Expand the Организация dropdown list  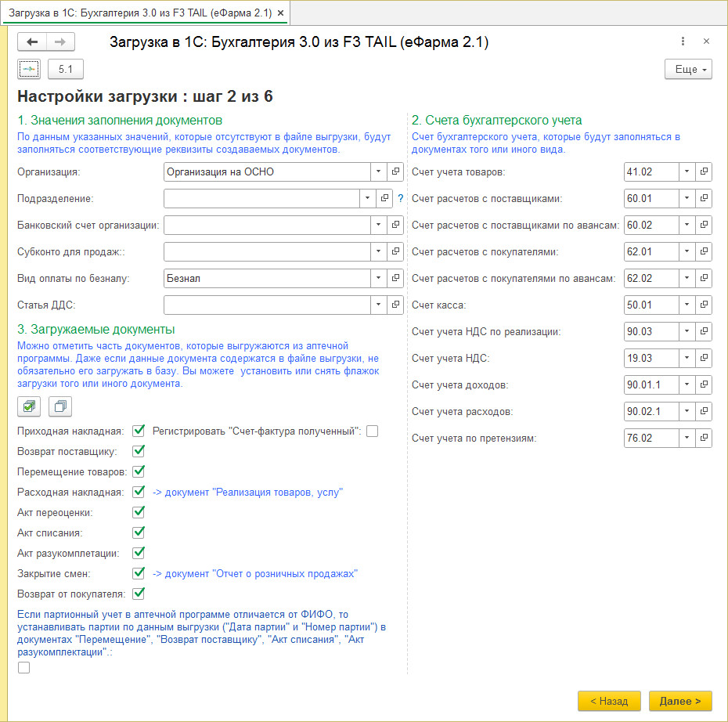(x=379, y=171)
